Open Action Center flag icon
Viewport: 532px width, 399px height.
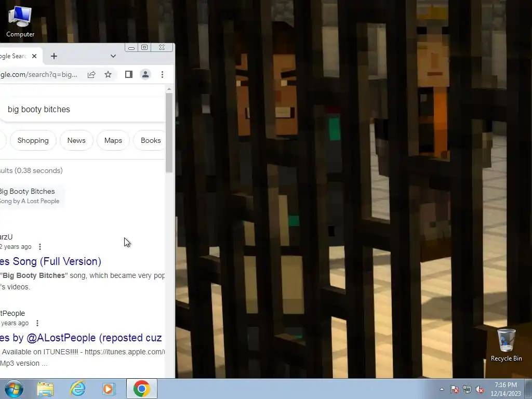(454, 390)
